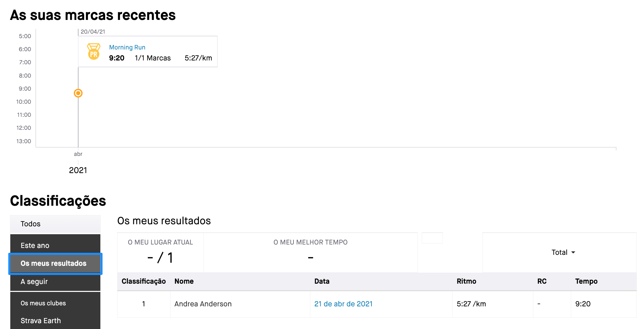Click the 20/04/21 date marker label
The height and width of the screenshot is (329, 644).
point(93,32)
